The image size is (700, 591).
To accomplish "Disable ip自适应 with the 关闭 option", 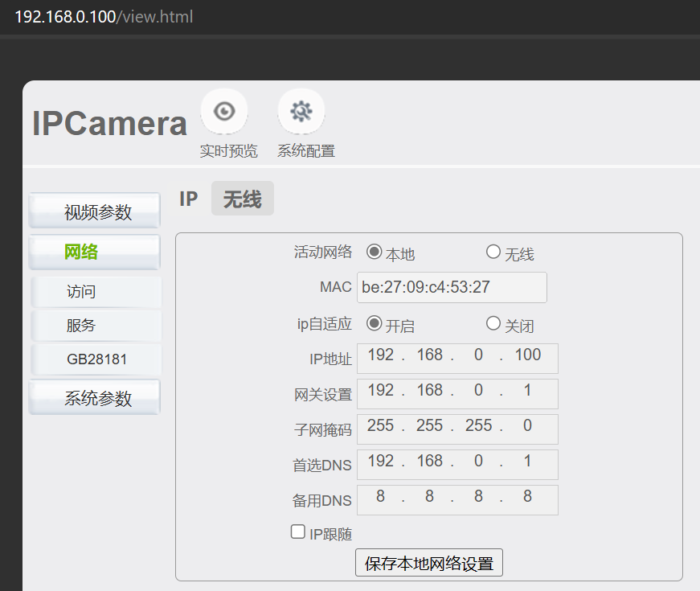I will tap(493, 323).
